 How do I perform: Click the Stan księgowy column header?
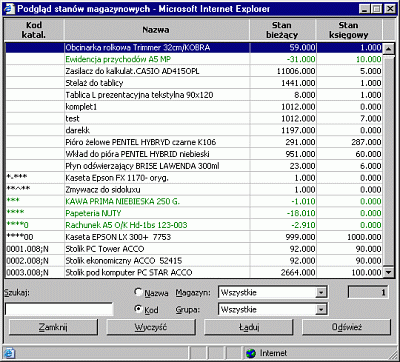click(x=349, y=30)
